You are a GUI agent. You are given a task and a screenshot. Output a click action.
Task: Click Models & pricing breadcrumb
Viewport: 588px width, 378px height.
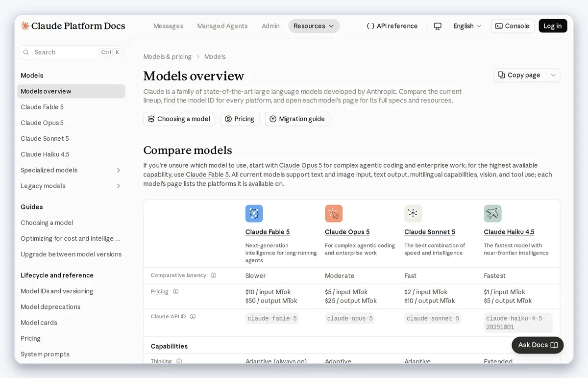pos(168,57)
